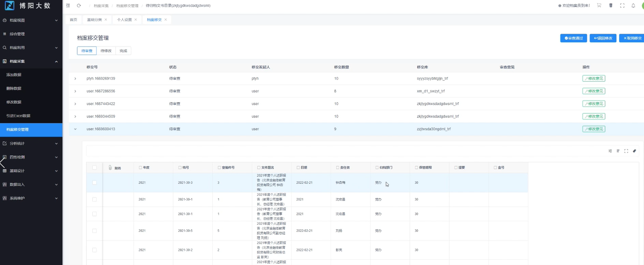This screenshot has width=644, height=265.
Task: Select the 完成 filter tab
Action: click(123, 51)
